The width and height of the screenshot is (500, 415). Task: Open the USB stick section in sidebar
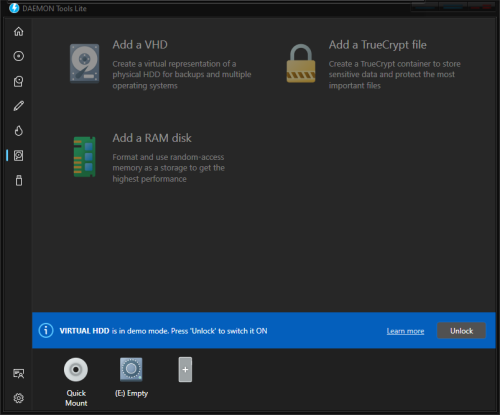click(19, 180)
